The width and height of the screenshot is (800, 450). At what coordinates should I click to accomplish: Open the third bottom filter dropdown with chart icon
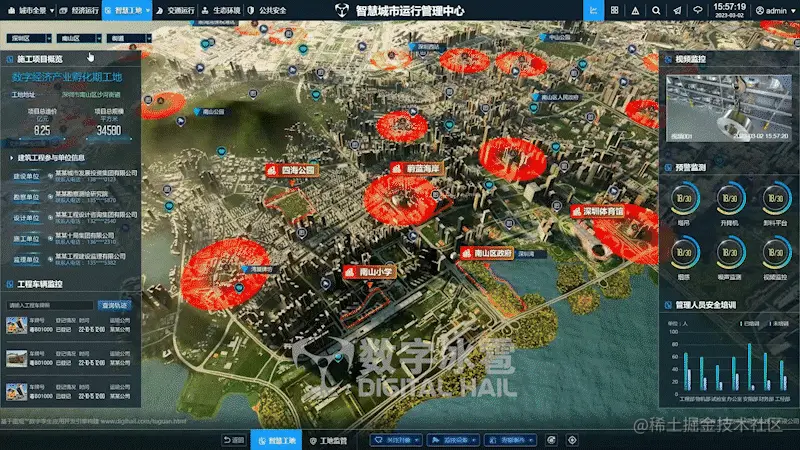click(511, 440)
